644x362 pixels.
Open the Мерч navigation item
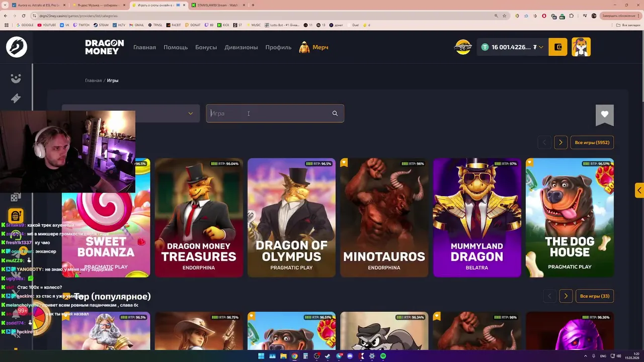click(x=314, y=47)
